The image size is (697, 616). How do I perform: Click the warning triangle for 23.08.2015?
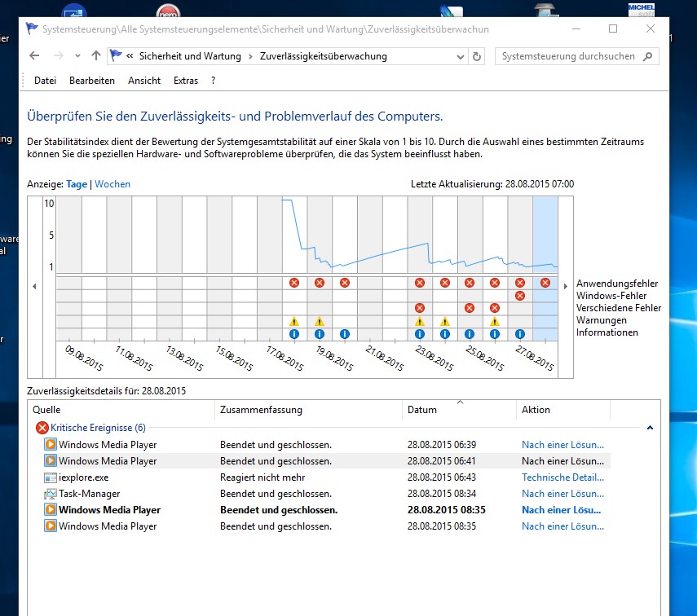[420, 321]
